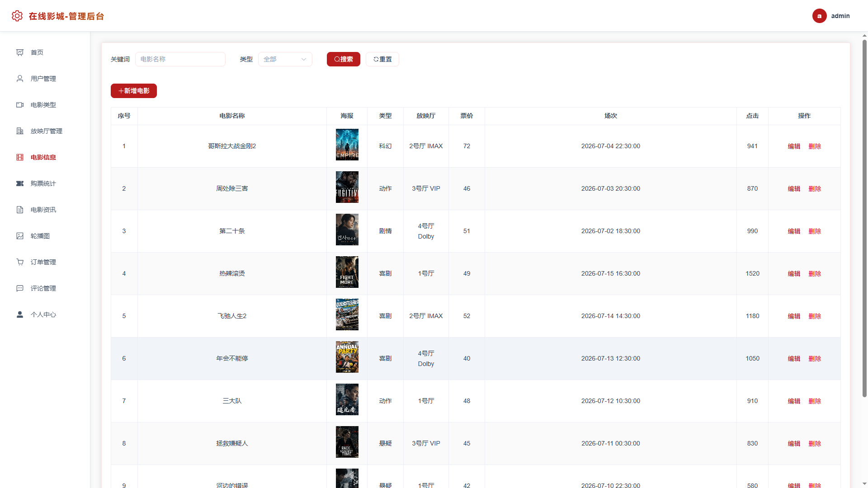This screenshot has height=488, width=868.
Task: Click the 轮播图 picture icon
Action: (20, 236)
